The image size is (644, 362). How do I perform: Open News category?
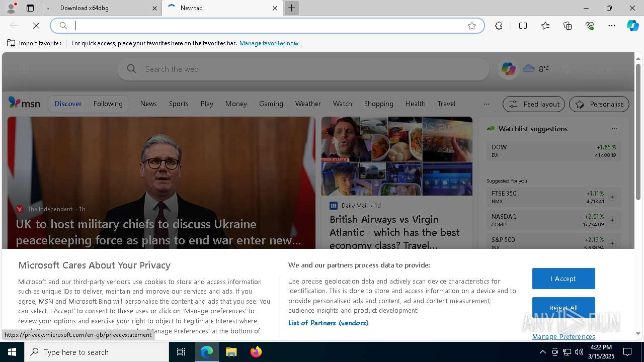pos(148,104)
